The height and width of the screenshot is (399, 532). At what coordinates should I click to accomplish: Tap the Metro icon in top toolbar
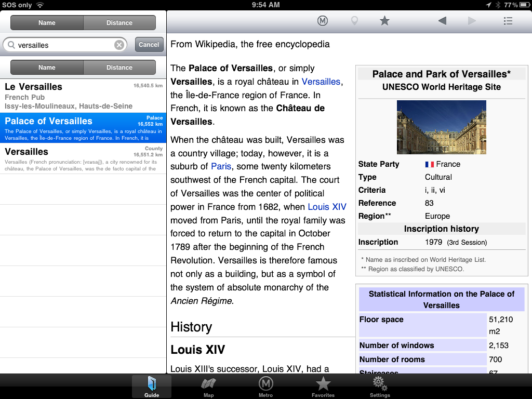point(322,21)
